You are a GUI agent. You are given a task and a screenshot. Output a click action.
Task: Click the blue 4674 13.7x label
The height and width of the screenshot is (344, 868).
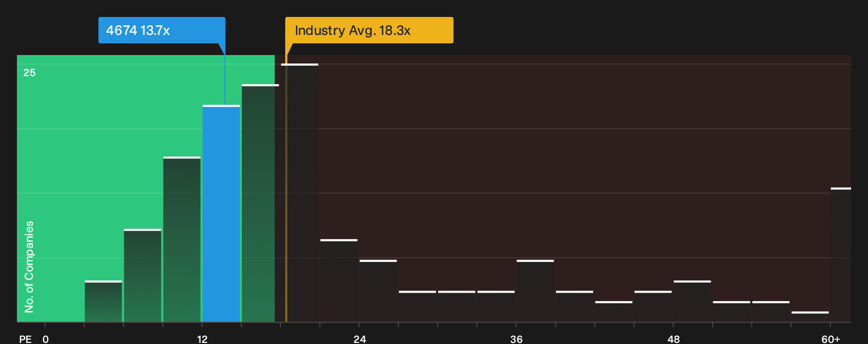tap(161, 30)
